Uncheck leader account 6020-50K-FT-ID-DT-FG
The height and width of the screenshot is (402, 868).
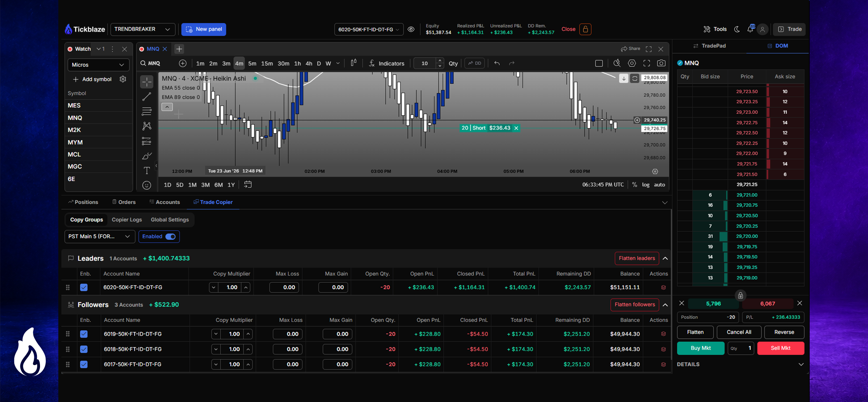pos(84,287)
